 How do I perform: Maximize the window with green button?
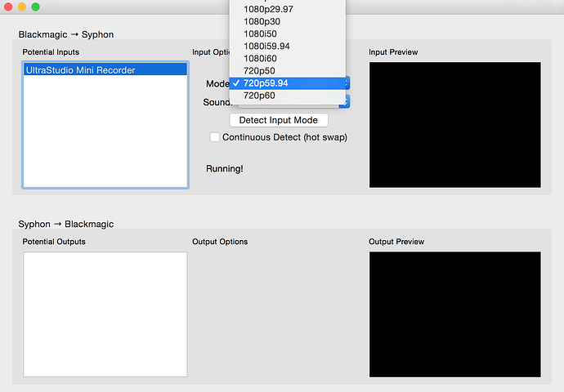[35, 7]
